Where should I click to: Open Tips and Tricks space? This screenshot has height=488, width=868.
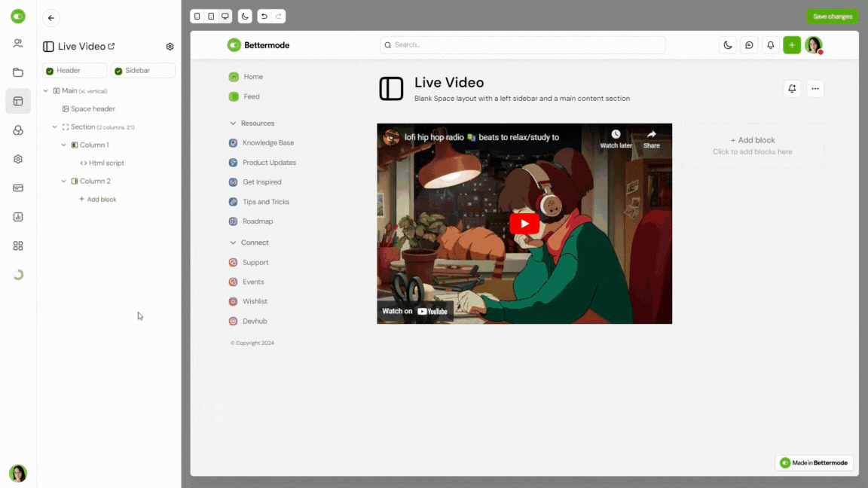[259, 202]
